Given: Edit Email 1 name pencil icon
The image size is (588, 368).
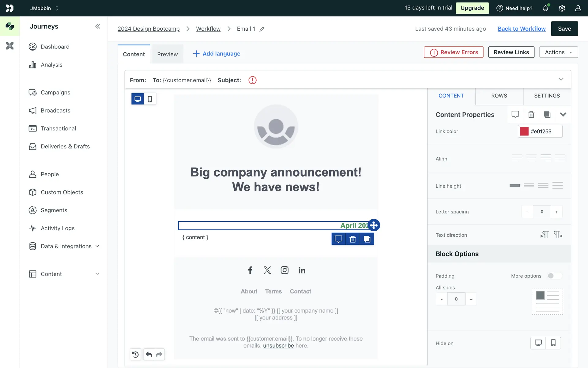Looking at the screenshot, I should pyautogui.click(x=262, y=29).
